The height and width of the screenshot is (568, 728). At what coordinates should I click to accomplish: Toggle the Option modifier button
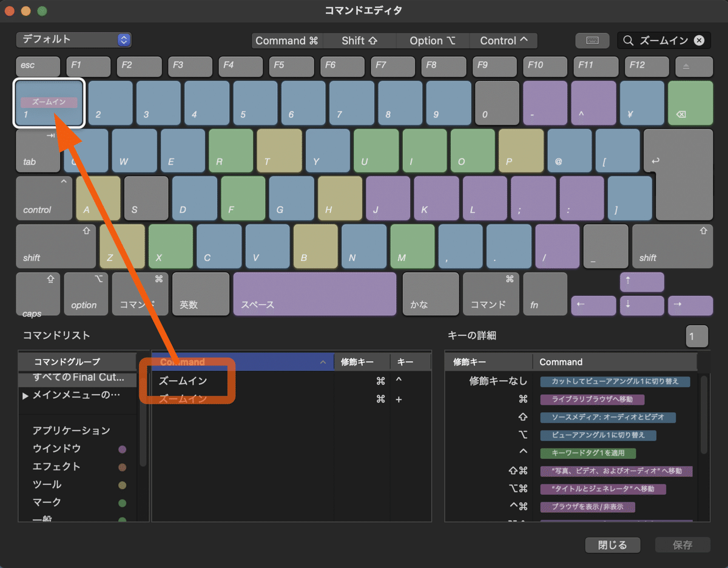(x=433, y=41)
